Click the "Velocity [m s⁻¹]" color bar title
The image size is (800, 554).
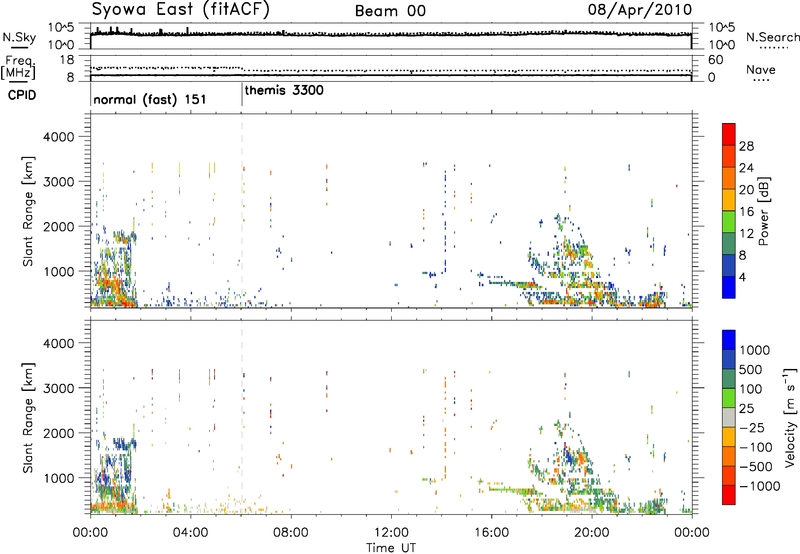pos(790,417)
